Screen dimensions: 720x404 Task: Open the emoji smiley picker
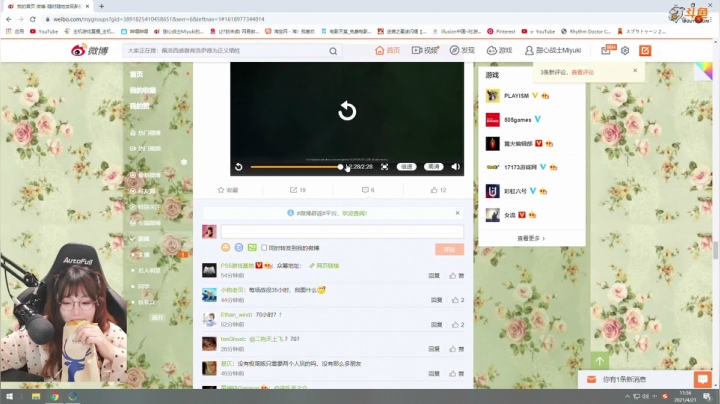point(225,247)
